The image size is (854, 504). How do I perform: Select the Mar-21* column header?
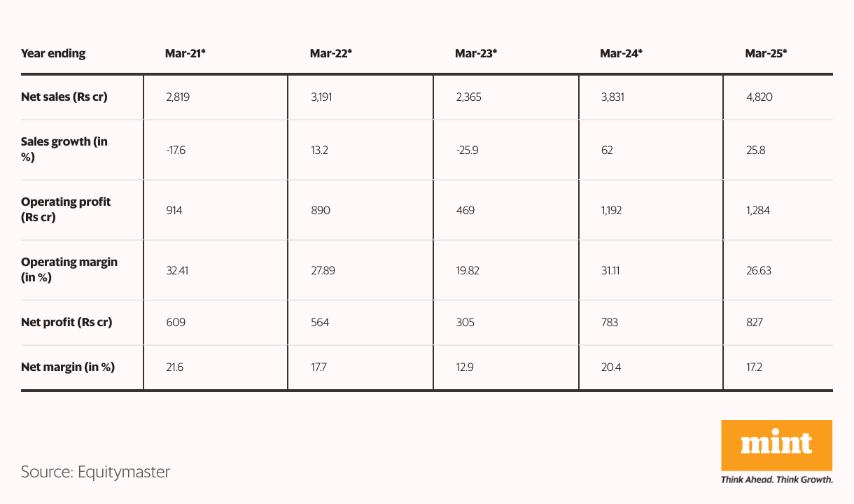185,53
